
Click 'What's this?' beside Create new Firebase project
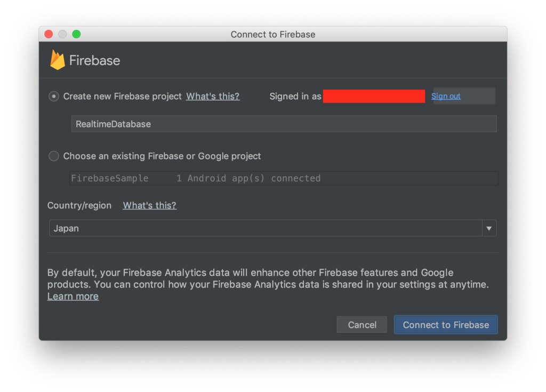[212, 97]
